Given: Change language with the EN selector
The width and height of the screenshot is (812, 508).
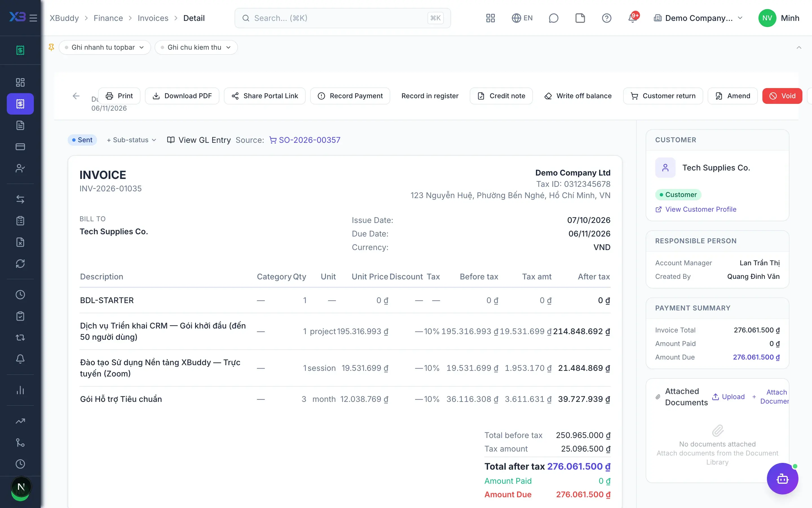Looking at the screenshot, I should 522,18.
